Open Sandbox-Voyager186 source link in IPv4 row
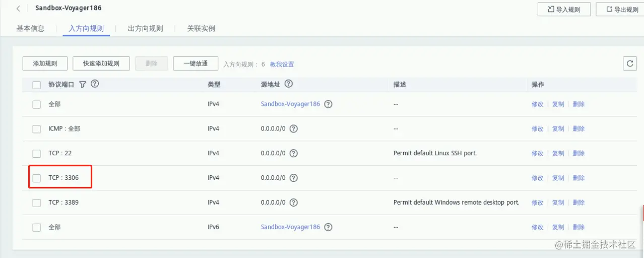This screenshot has height=258, width=644. (x=290, y=104)
